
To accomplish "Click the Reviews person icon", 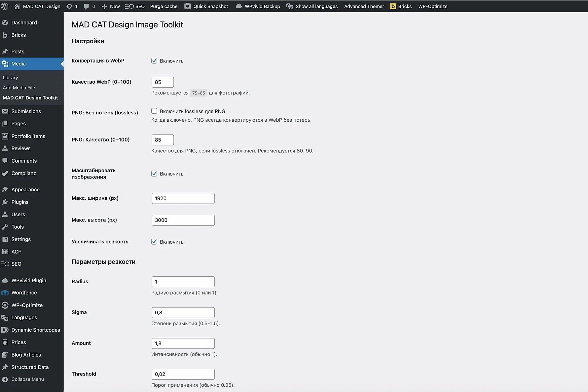I will click(x=5, y=148).
